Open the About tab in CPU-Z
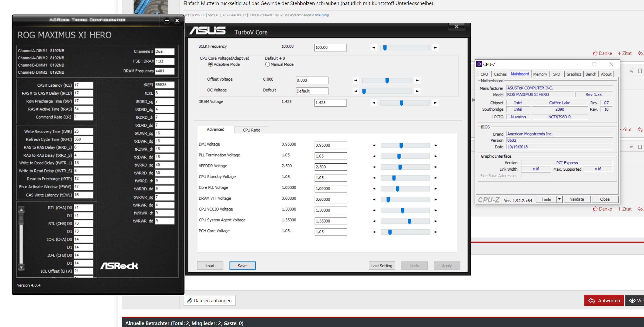The height and width of the screenshot is (327, 644). click(606, 74)
